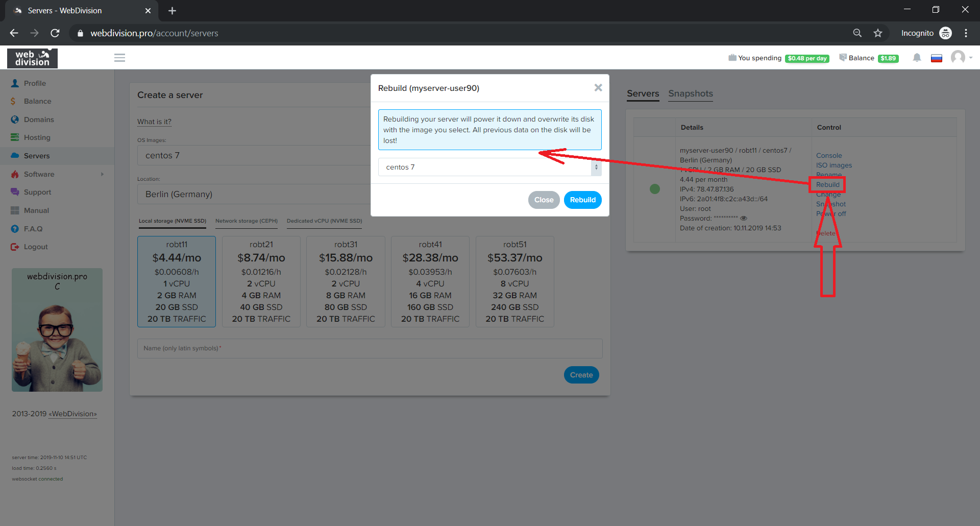The image size is (980, 526).
Task: Click the Russian flag language icon
Action: pyautogui.click(x=936, y=58)
